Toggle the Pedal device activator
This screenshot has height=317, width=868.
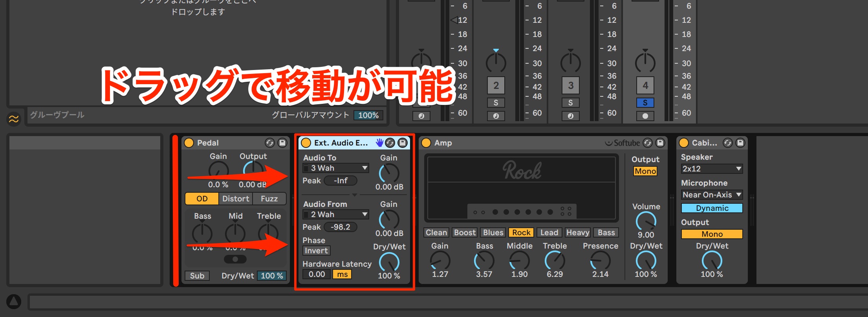point(189,143)
